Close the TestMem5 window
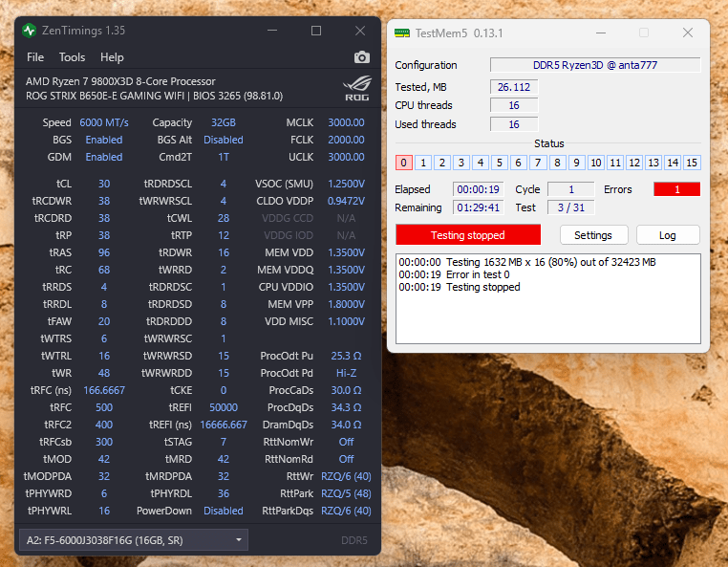 (688, 33)
